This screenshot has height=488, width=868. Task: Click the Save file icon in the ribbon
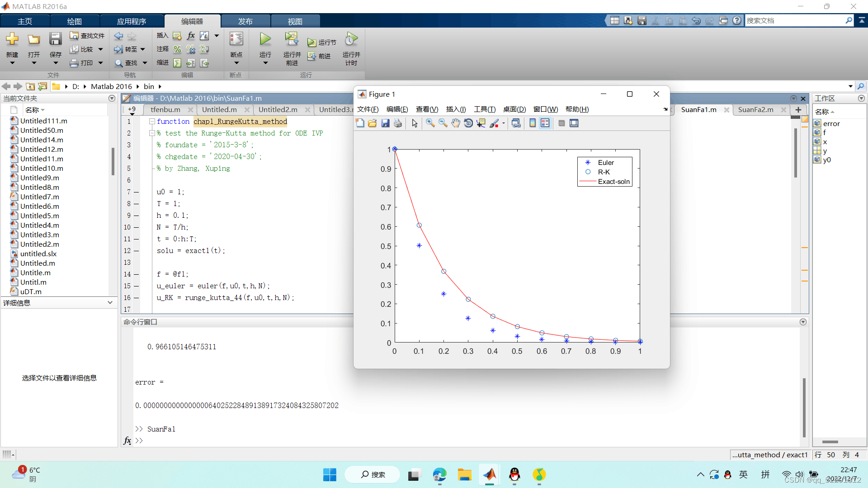pos(55,39)
